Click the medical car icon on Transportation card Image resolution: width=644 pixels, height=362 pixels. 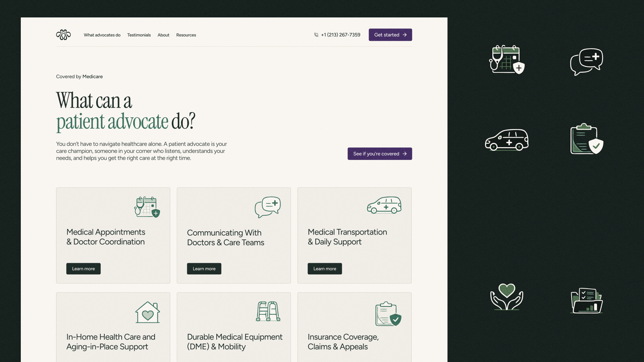(384, 205)
